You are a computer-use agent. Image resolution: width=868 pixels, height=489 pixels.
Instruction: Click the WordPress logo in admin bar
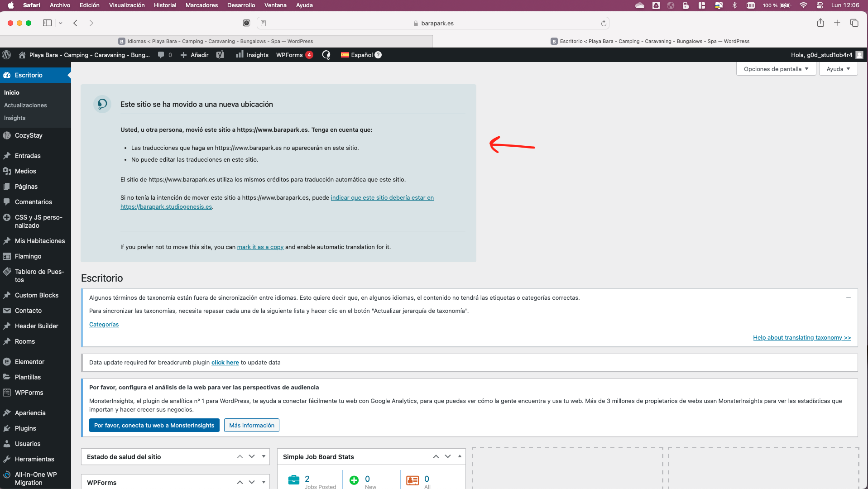point(6,55)
